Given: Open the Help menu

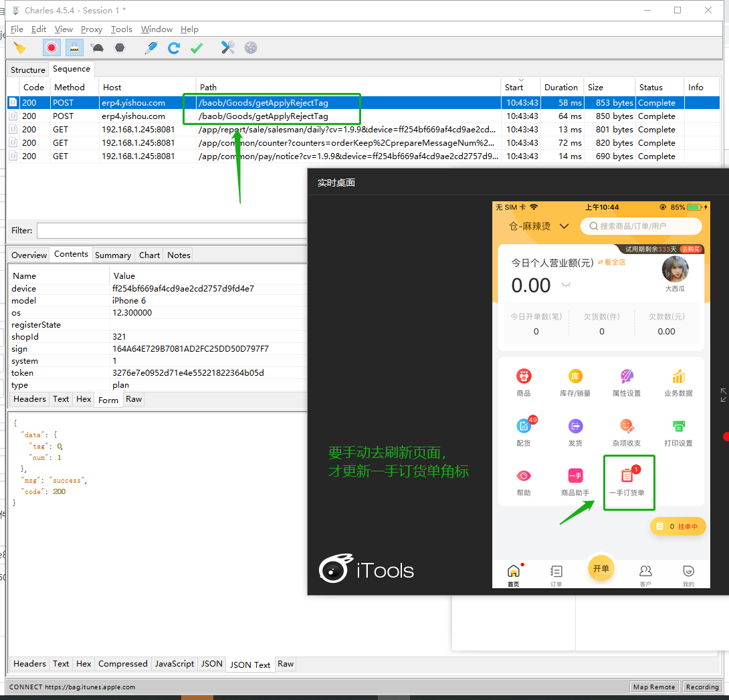Looking at the screenshot, I should pyautogui.click(x=189, y=29).
